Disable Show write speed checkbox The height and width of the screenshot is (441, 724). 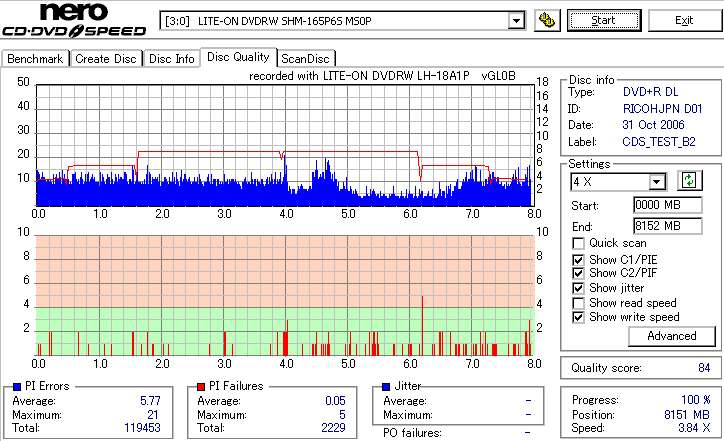[x=578, y=318]
